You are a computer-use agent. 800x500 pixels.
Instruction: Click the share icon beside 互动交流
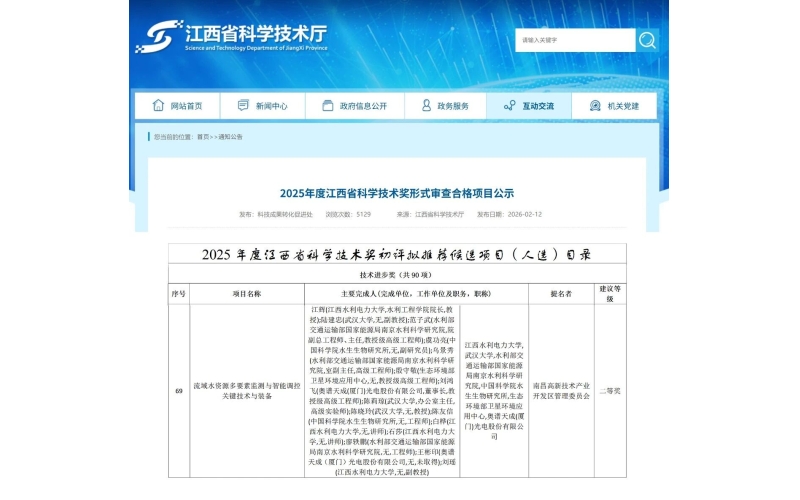click(x=509, y=106)
